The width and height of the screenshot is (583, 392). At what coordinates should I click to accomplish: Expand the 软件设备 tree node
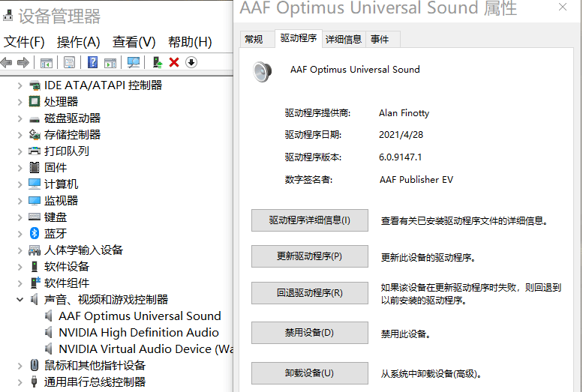(20, 266)
